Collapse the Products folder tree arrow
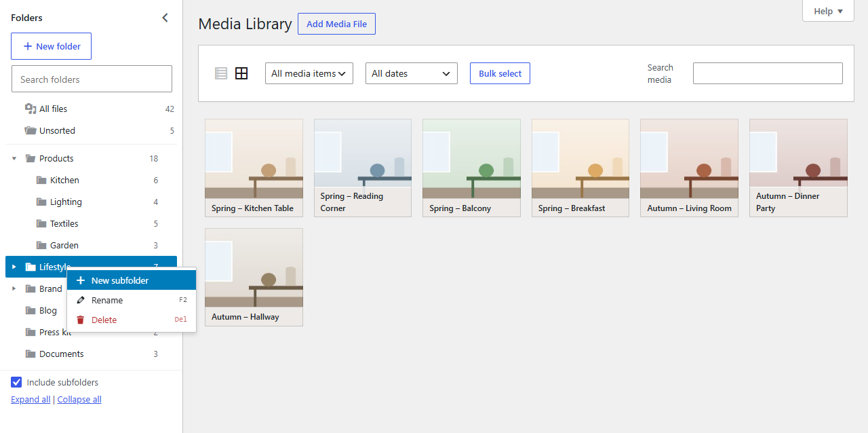Screen dimensions: 868x433 pyautogui.click(x=14, y=159)
